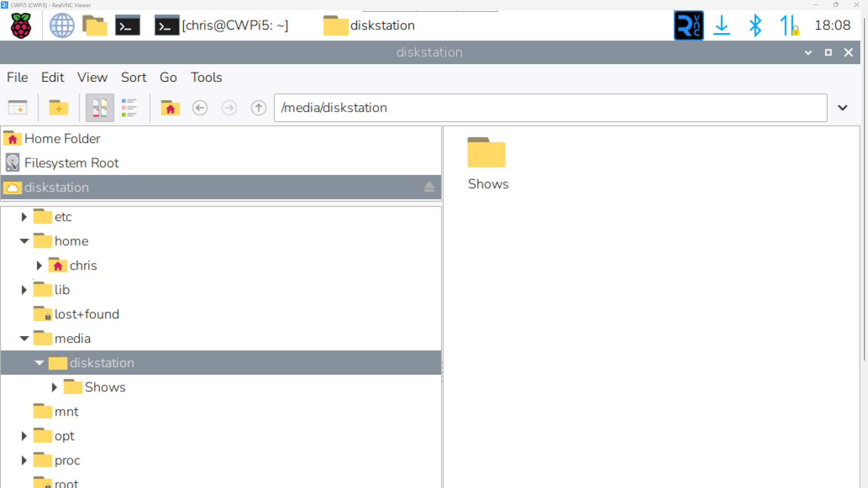Viewport: 868px width, 488px height.
Task: Collapse the media folder in tree
Action: 24,338
